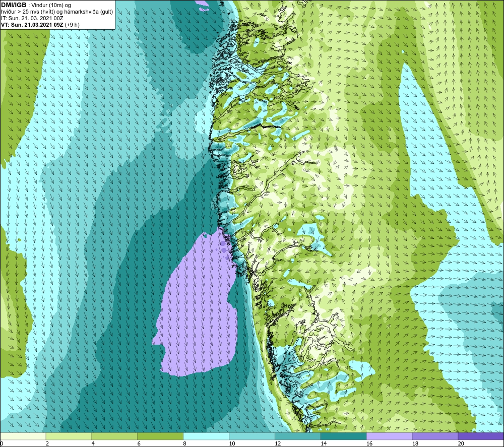
Task: Click the '4' scale label
Action: [x=93, y=443]
